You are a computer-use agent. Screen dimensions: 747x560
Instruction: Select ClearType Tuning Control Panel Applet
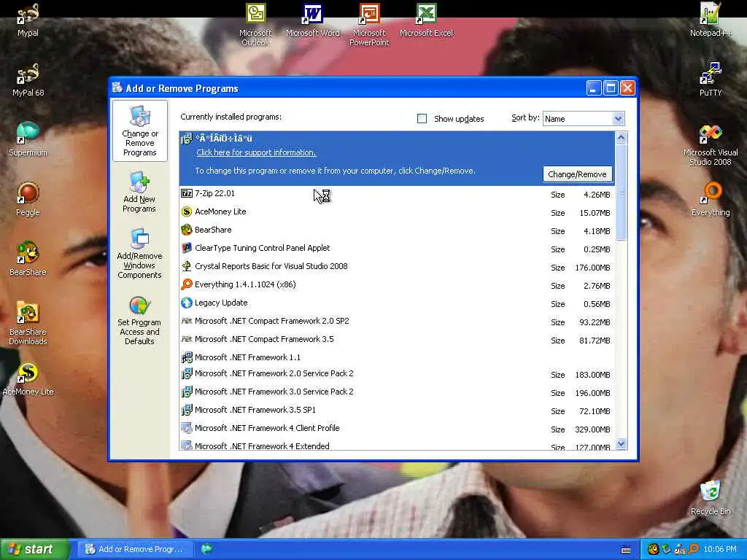[397, 249]
